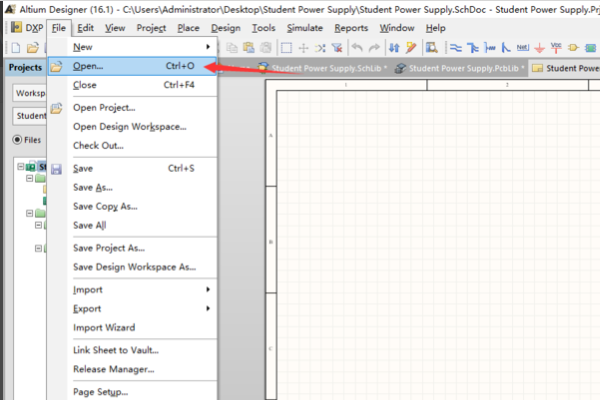
Task: Switch to Student Power Supply.PcbLib tab
Action: pyautogui.click(x=458, y=68)
